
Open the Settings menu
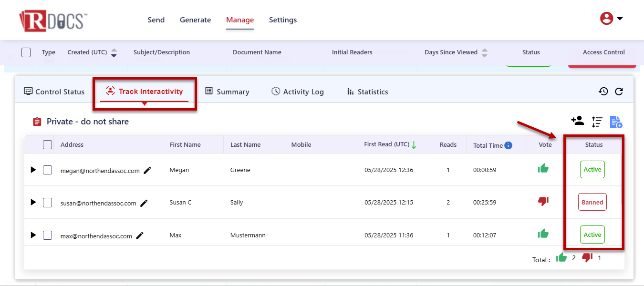pos(283,20)
